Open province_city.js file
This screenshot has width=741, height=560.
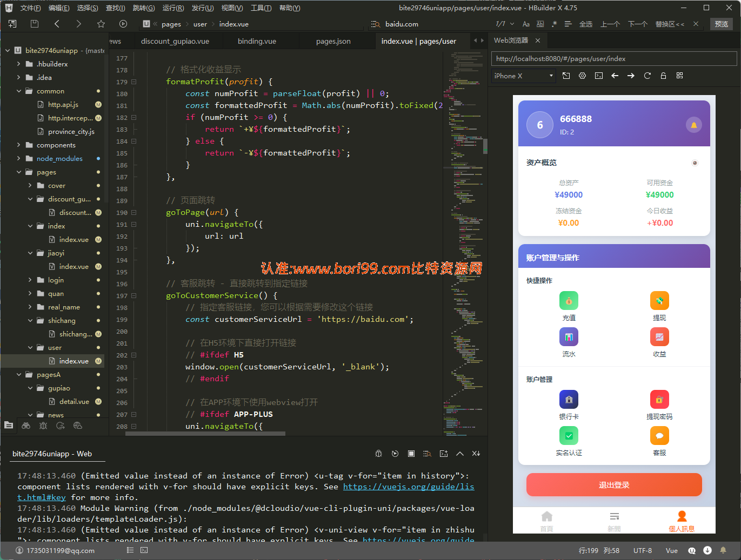[71, 132]
